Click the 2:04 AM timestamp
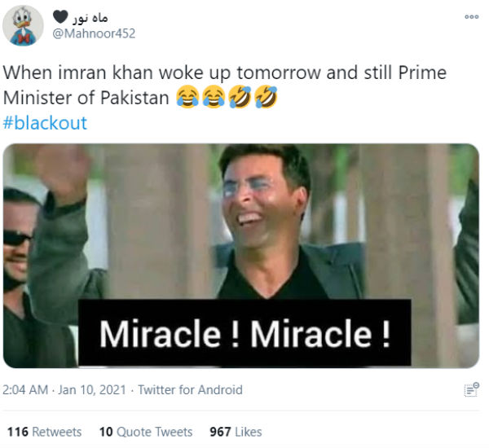The height and width of the screenshot is (448, 489). tap(26, 390)
